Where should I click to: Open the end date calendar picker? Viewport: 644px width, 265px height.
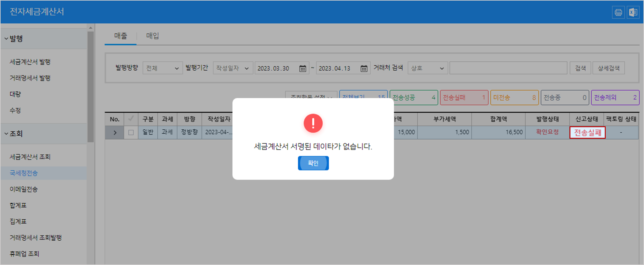pos(364,68)
